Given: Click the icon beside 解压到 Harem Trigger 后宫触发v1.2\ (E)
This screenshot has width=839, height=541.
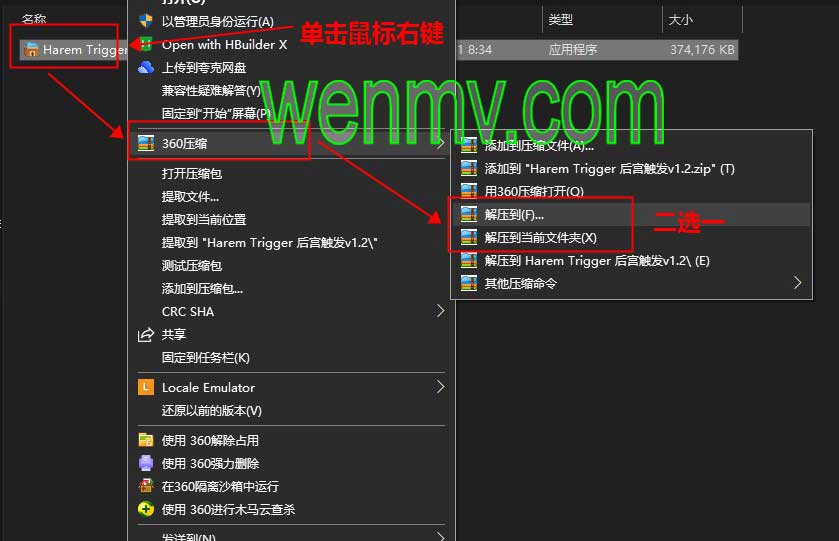Looking at the screenshot, I should 469,261.
